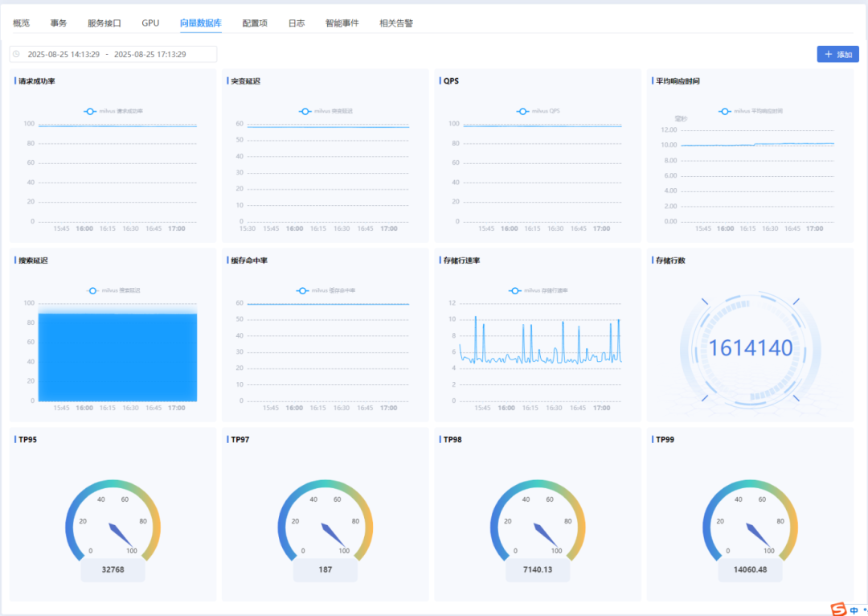Viewport: 868px width, 616px height.
Task: Open the start date 2025-08-25 14:13:29 picker
Action: point(63,55)
